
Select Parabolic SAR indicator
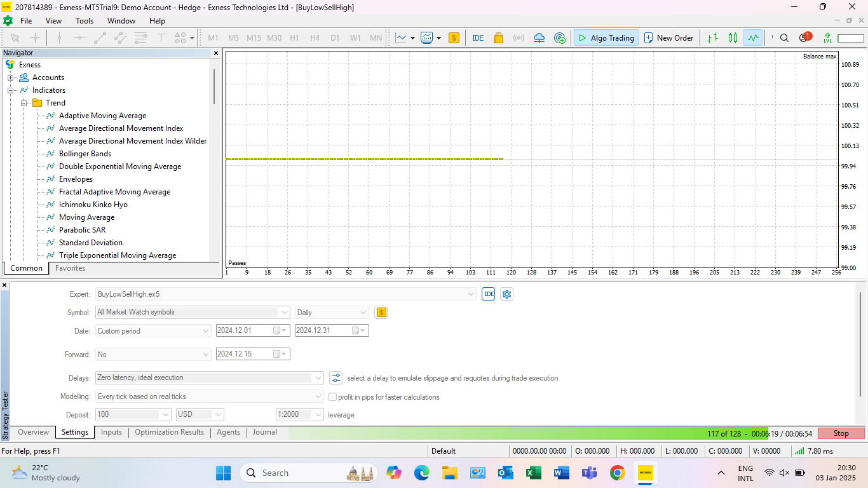[x=83, y=230]
